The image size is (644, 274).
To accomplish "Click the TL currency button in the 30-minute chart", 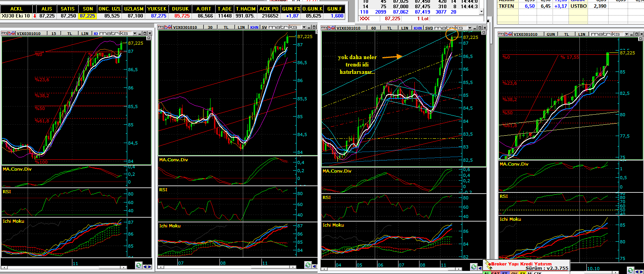I will [x=226, y=28].
